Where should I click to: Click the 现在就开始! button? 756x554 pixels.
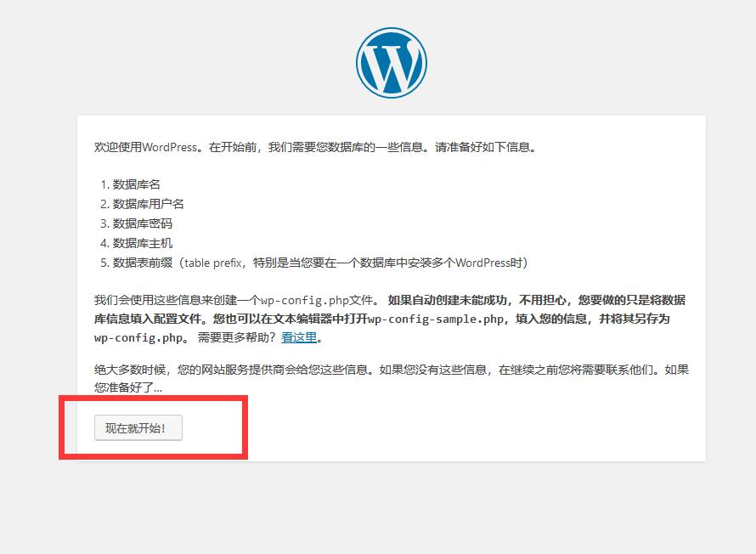pos(138,427)
